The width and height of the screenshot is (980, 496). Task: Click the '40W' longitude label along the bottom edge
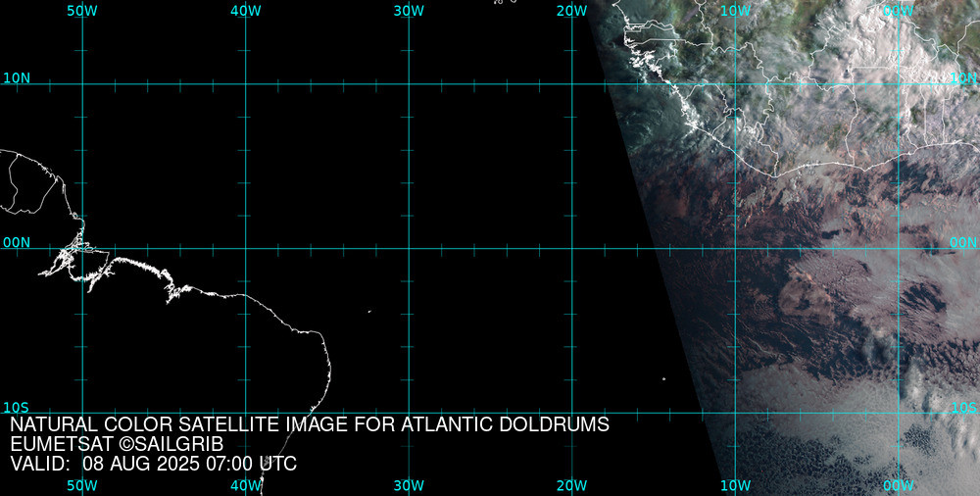pos(246,485)
